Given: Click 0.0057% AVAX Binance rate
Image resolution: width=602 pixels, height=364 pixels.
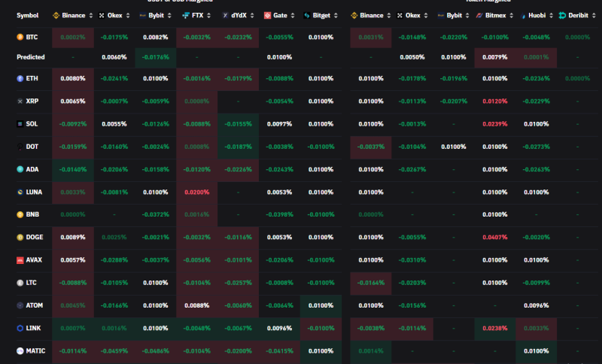Looking at the screenshot, I should pos(73,260).
